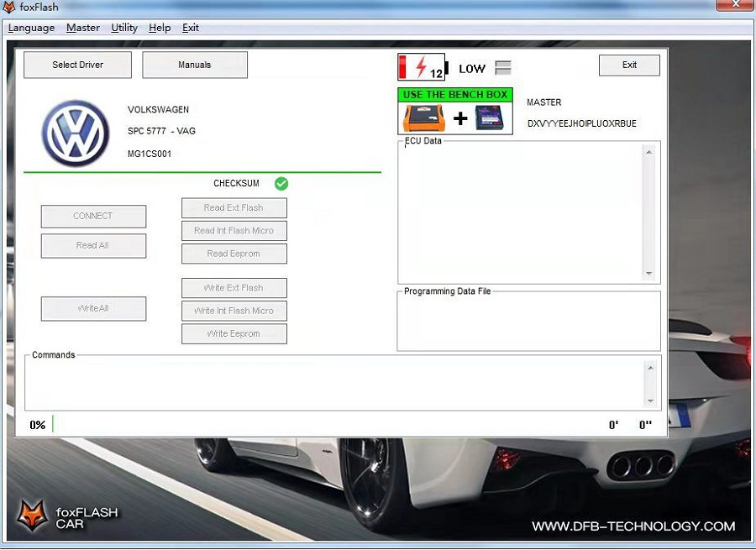Click the green checksum checkmark icon
The image size is (756, 550).
click(281, 184)
